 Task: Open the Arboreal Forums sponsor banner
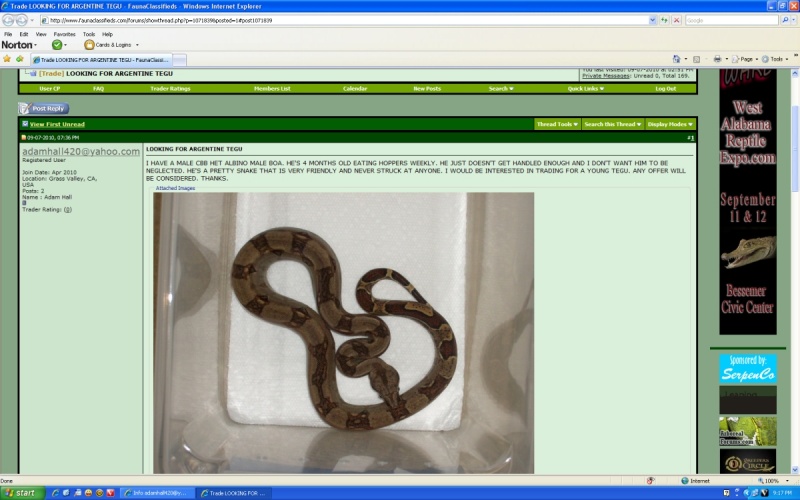748,431
